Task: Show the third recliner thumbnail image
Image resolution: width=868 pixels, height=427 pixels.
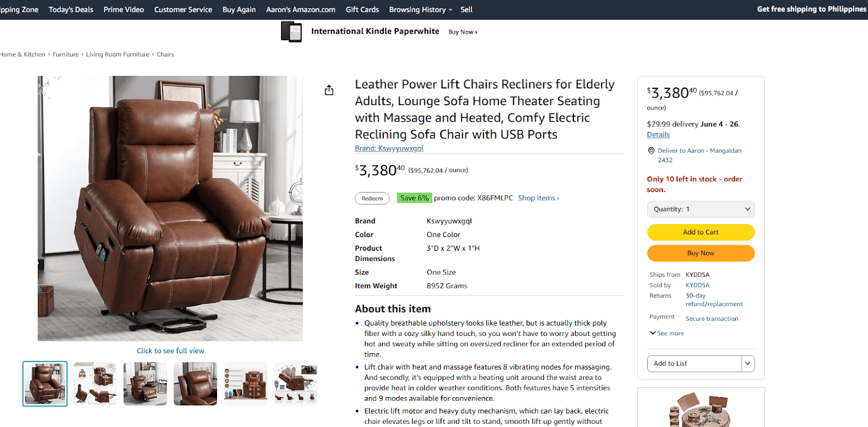Action: [145, 384]
